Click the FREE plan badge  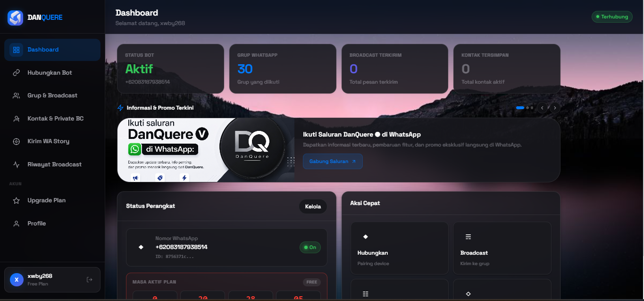point(311,282)
